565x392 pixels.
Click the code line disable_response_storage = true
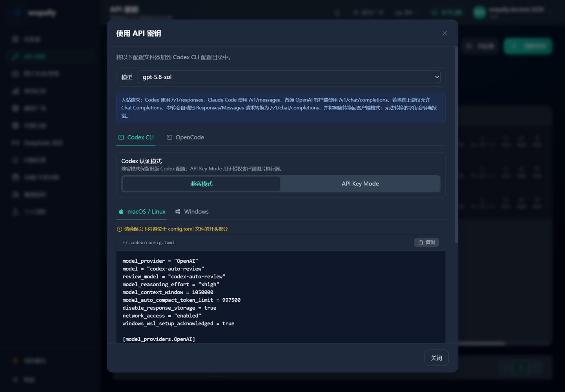(169, 308)
